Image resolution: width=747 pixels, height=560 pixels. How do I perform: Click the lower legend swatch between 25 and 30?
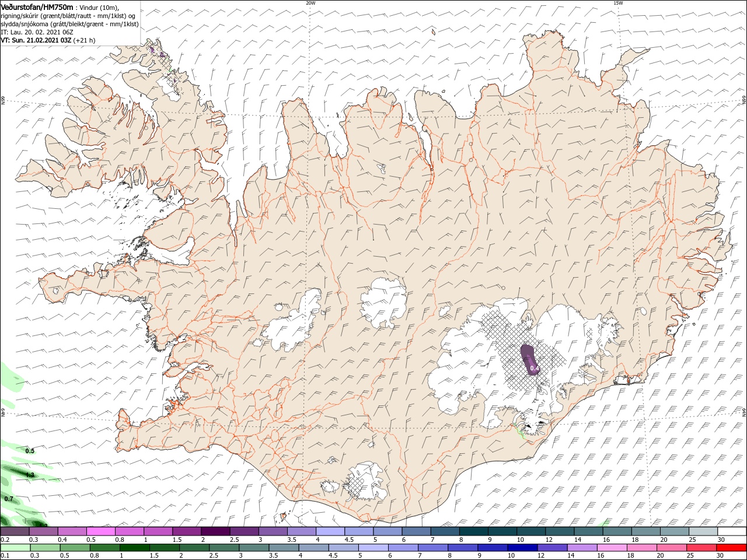(701, 548)
